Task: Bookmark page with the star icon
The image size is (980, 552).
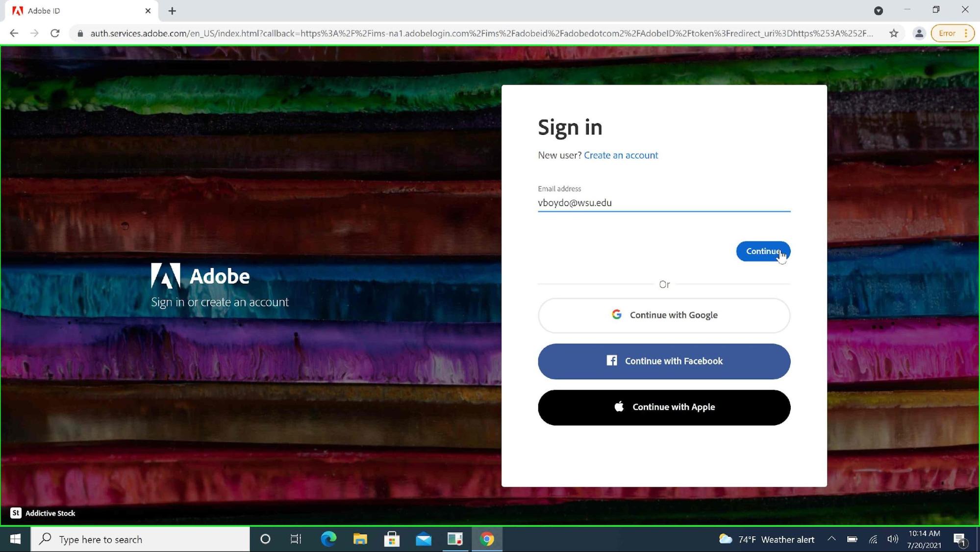Action: (x=894, y=33)
